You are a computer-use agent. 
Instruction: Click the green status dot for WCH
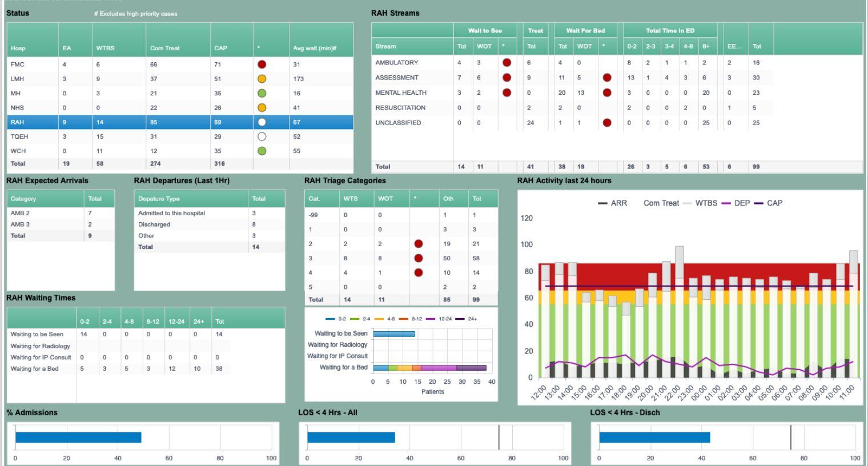click(x=263, y=150)
